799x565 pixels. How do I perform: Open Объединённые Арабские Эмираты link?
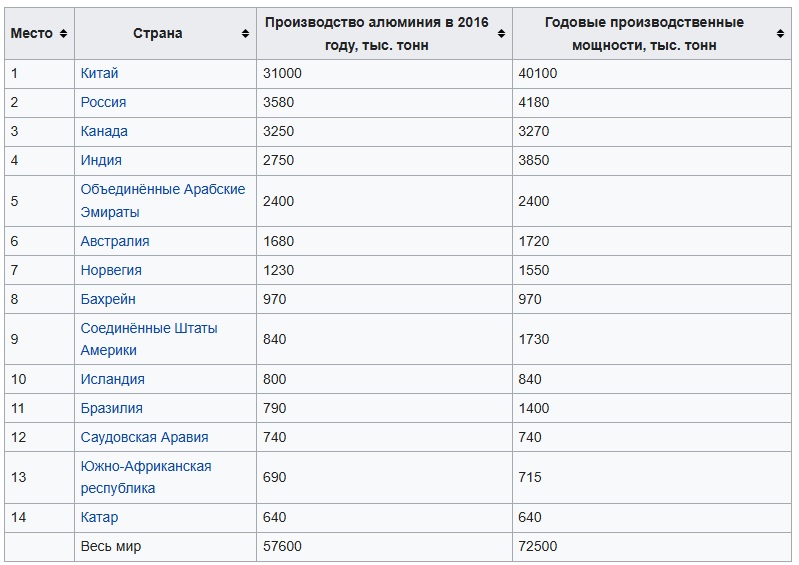[x=163, y=201]
